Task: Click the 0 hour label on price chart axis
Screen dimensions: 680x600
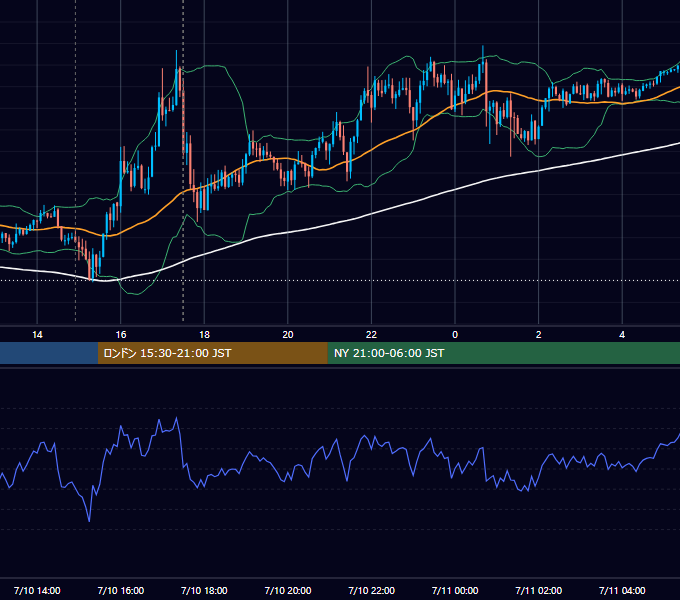Action: 455,335
